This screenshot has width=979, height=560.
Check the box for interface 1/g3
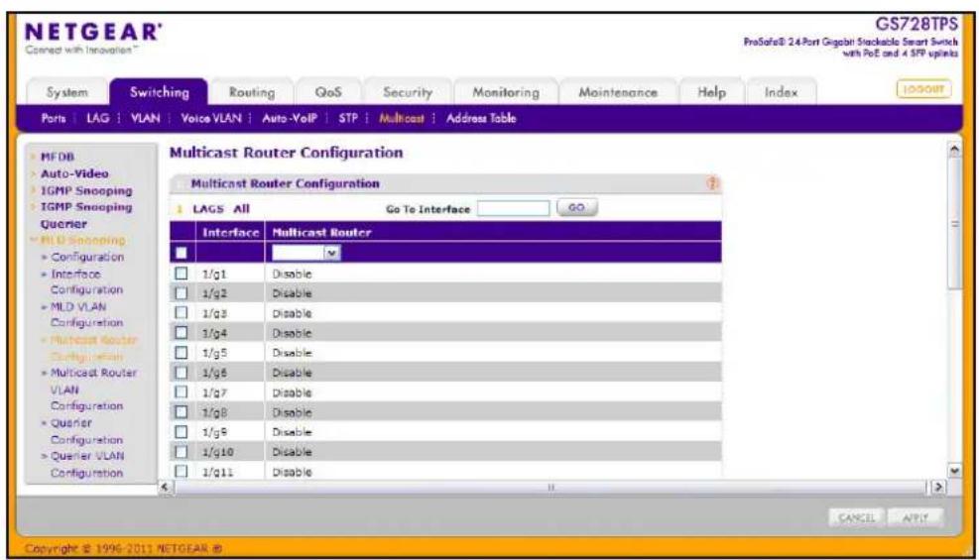[x=182, y=312]
